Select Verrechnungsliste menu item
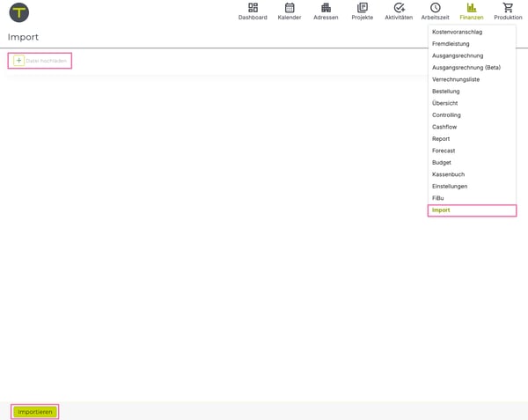This screenshot has width=528, height=420. [x=456, y=79]
